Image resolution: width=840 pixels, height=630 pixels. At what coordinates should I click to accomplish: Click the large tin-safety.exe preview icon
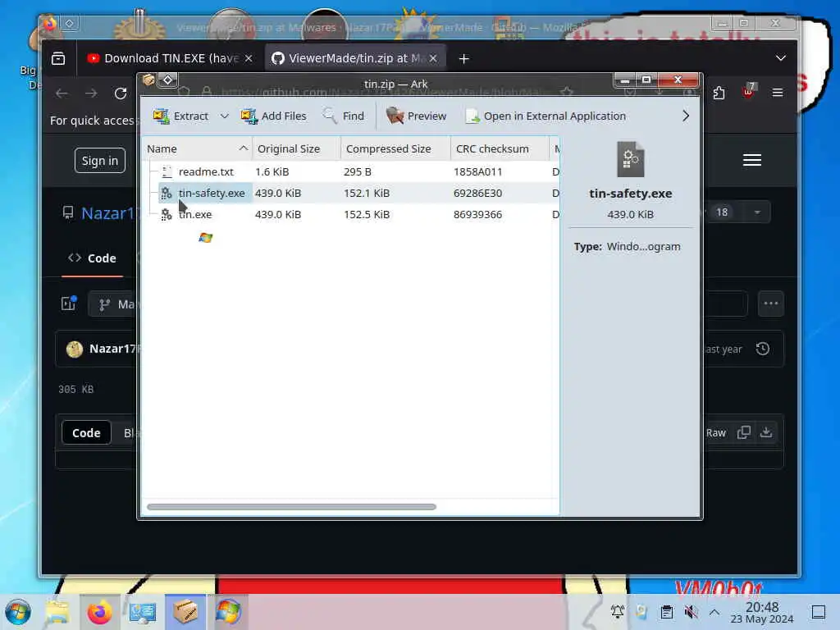[631, 159]
